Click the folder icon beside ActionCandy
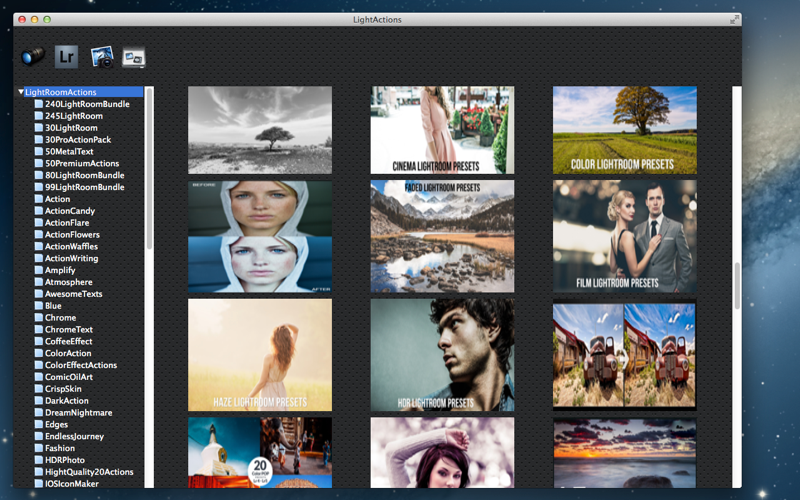The image size is (800, 500). [x=39, y=211]
